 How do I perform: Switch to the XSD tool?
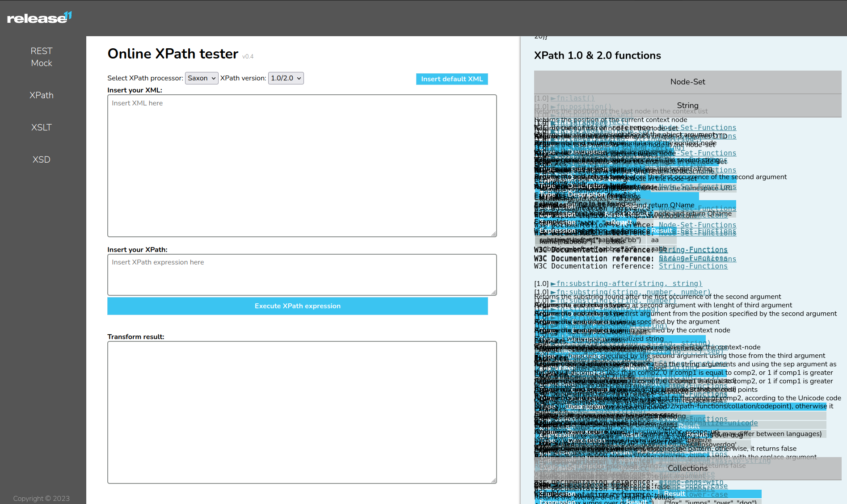pos(42,160)
